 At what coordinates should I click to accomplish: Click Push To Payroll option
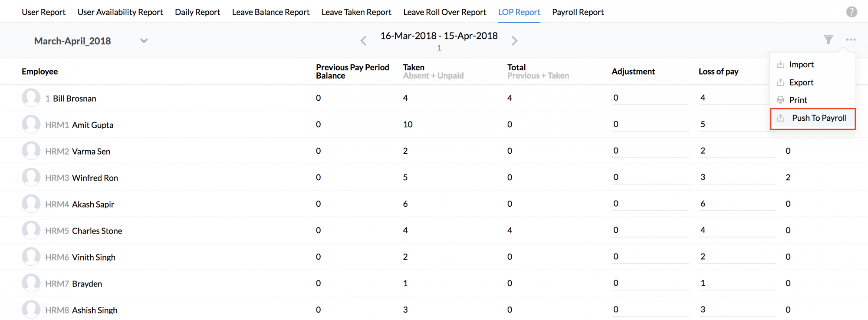819,118
